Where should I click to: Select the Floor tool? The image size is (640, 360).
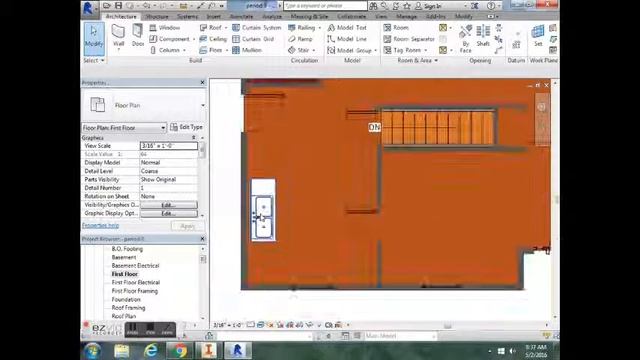coord(211,50)
